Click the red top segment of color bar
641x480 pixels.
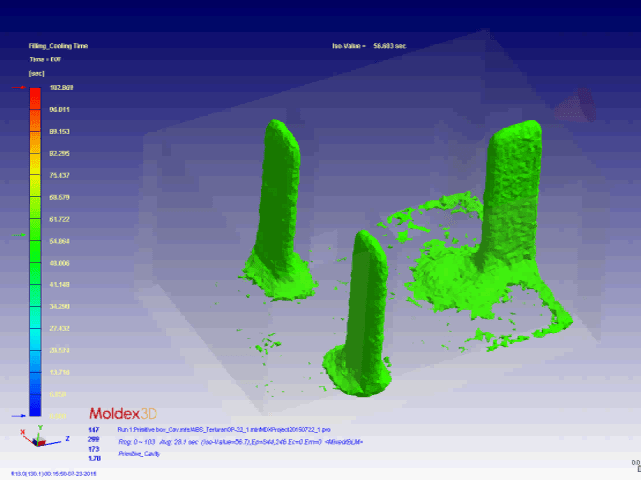click(x=35, y=98)
